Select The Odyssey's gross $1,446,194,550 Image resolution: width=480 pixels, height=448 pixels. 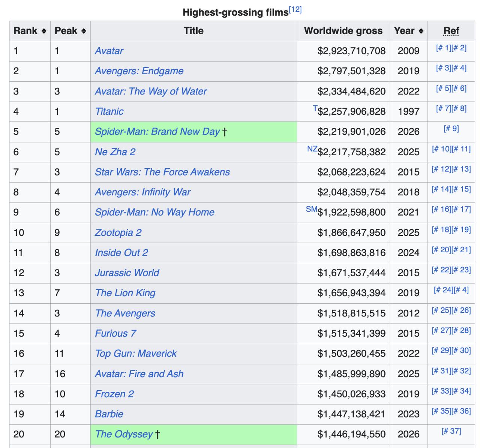click(351, 435)
